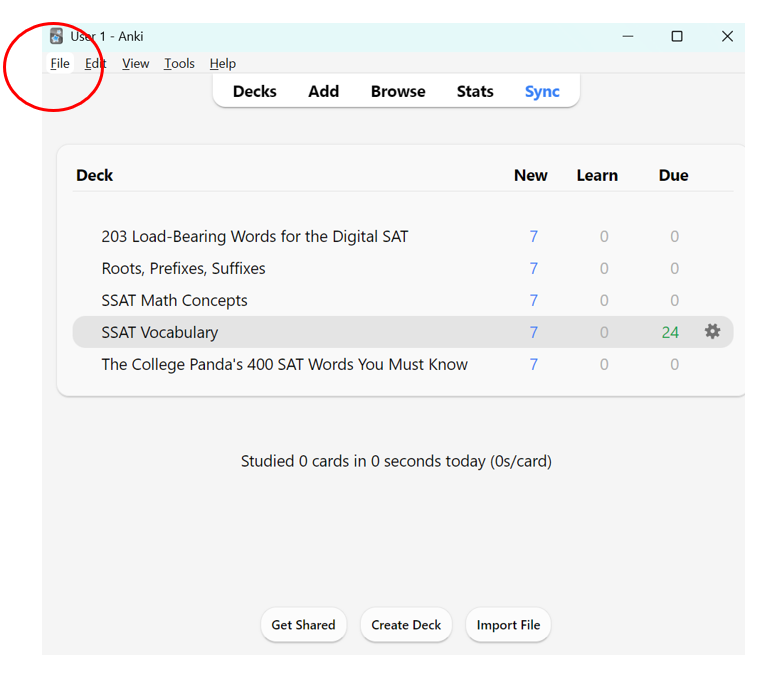
Task: Click the New column header
Action: pos(531,176)
